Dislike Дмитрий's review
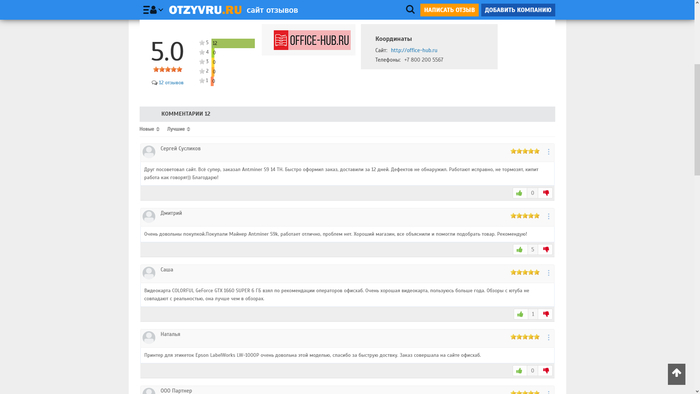Screen dimensions: 700x394 (x=546, y=249)
